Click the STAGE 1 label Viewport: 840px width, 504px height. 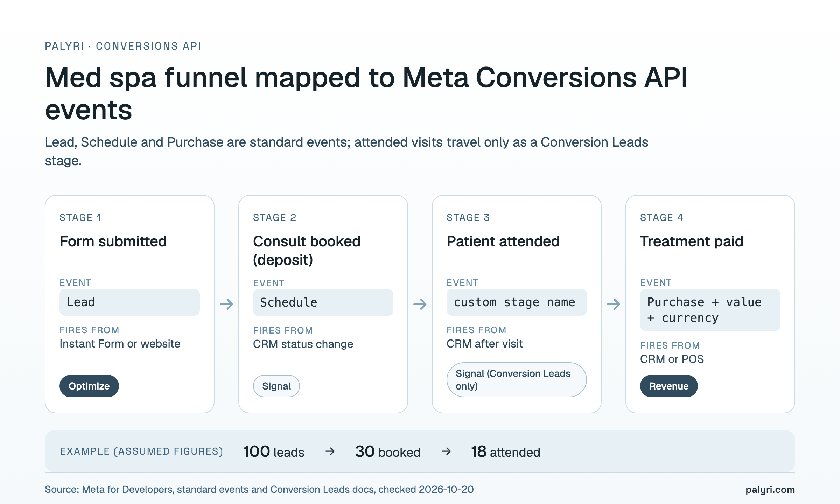(x=80, y=217)
